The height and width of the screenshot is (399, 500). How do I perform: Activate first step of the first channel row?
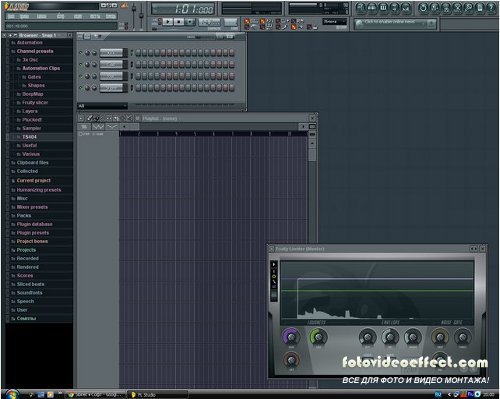click(138, 53)
